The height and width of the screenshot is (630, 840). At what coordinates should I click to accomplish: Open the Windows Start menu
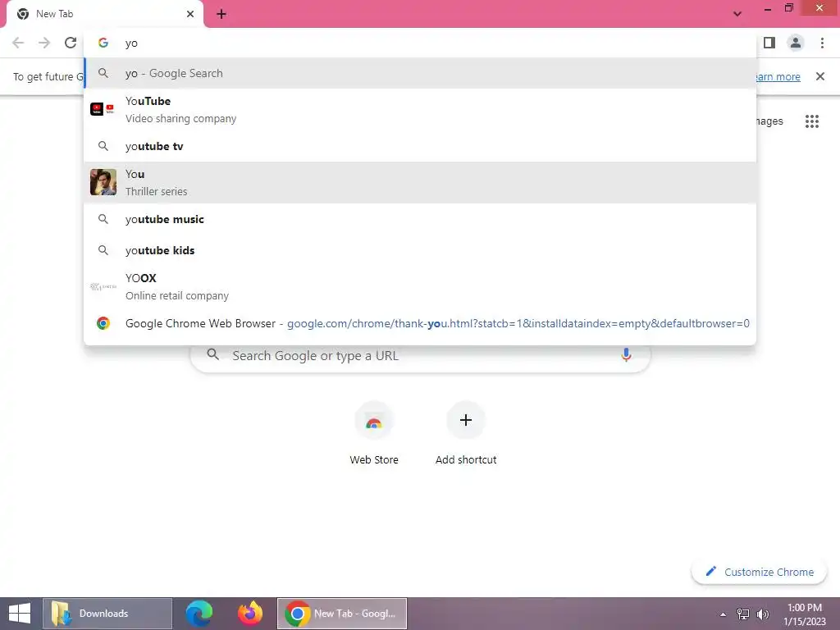click(20, 614)
